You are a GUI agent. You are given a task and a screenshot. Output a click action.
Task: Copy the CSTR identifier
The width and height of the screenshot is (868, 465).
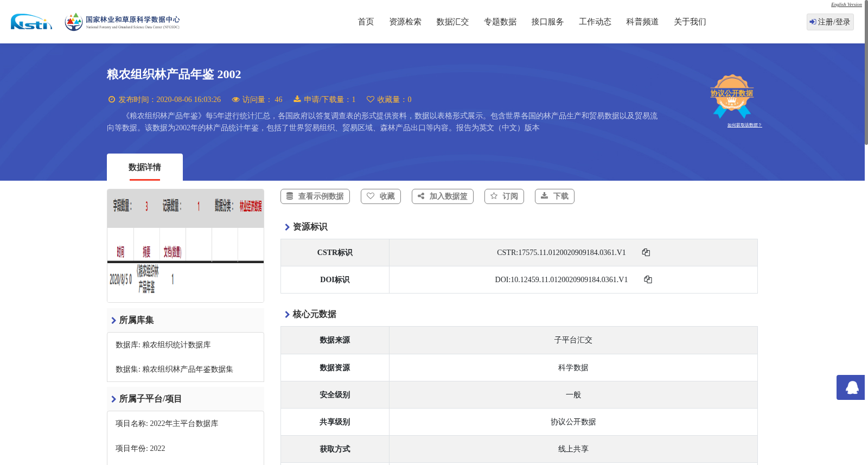point(646,252)
